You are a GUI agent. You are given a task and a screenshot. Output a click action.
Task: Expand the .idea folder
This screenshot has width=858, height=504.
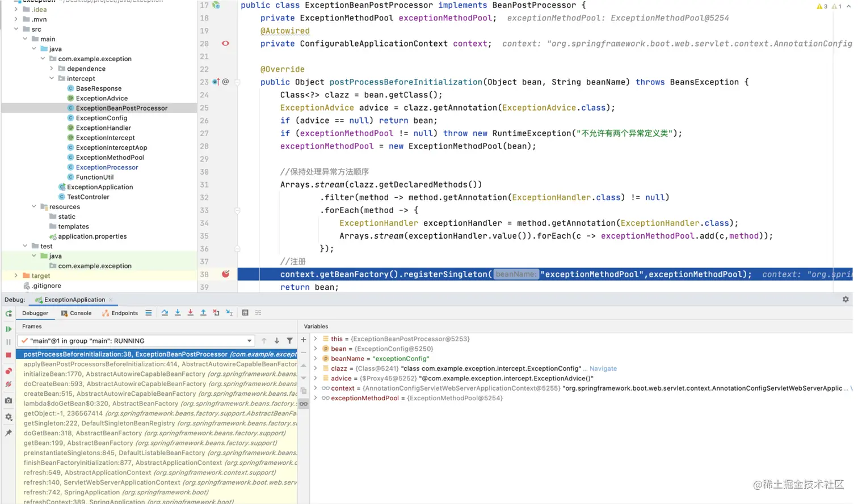coord(16,10)
